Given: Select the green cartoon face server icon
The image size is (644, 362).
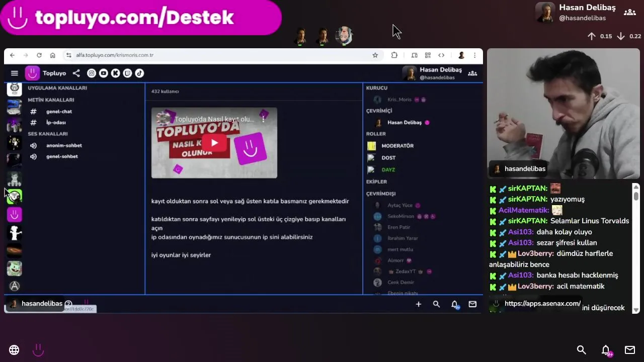Looking at the screenshot, I should [14, 268].
